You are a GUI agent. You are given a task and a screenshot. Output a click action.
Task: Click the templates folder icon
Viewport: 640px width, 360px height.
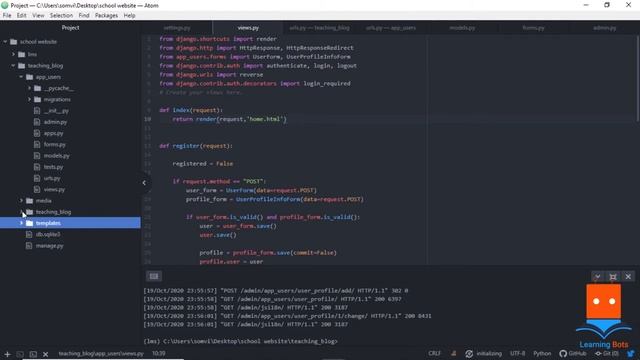(x=29, y=223)
